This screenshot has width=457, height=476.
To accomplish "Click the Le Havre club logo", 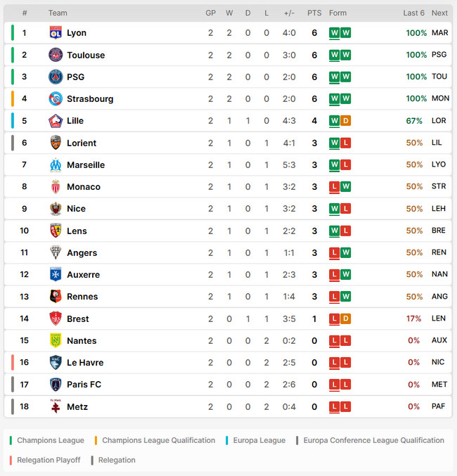I will click(x=56, y=363).
